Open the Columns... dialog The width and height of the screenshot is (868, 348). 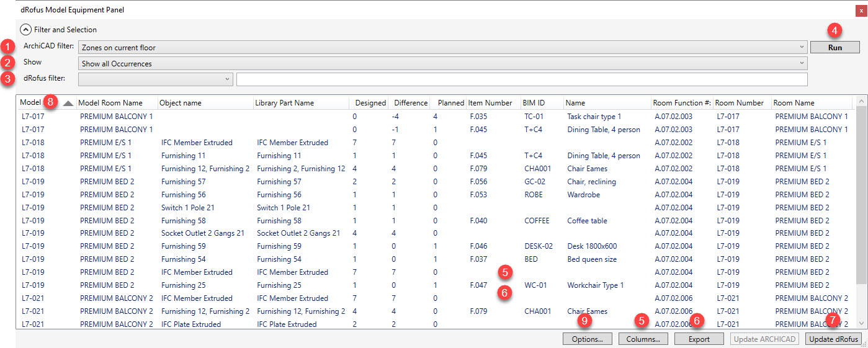pos(643,339)
